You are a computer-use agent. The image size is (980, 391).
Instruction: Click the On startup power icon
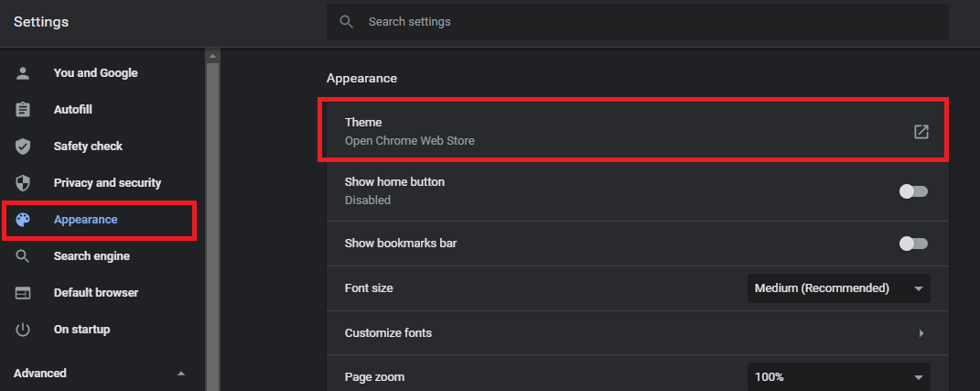coord(23,330)
